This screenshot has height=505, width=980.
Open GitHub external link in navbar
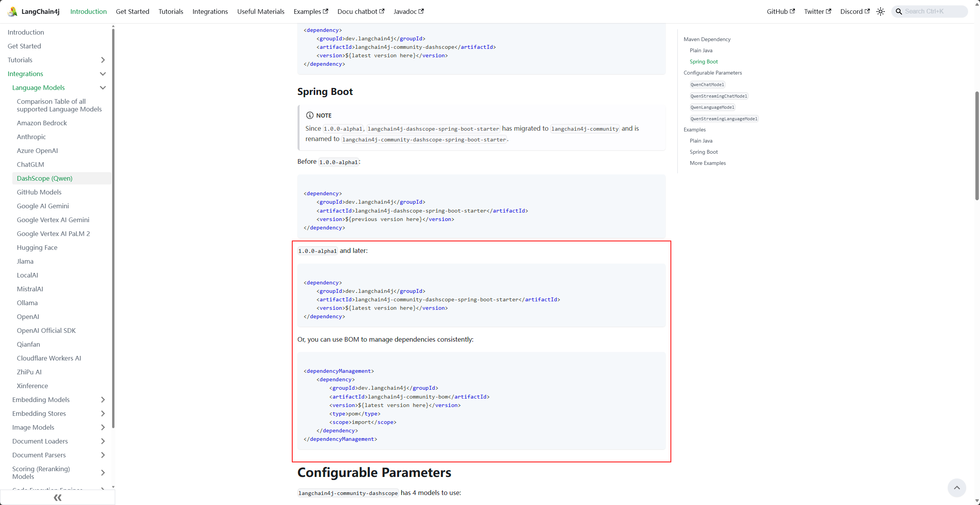coord(780,12)
